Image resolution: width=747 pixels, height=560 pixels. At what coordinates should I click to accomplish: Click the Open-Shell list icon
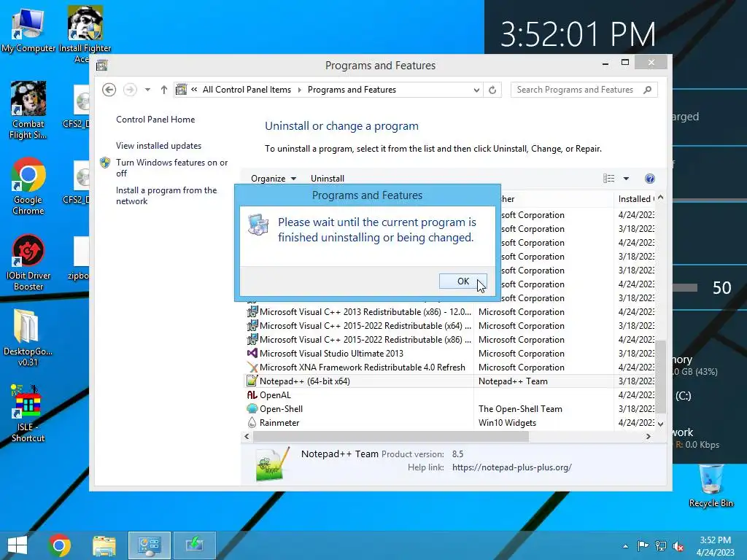[x=252, y=408]
